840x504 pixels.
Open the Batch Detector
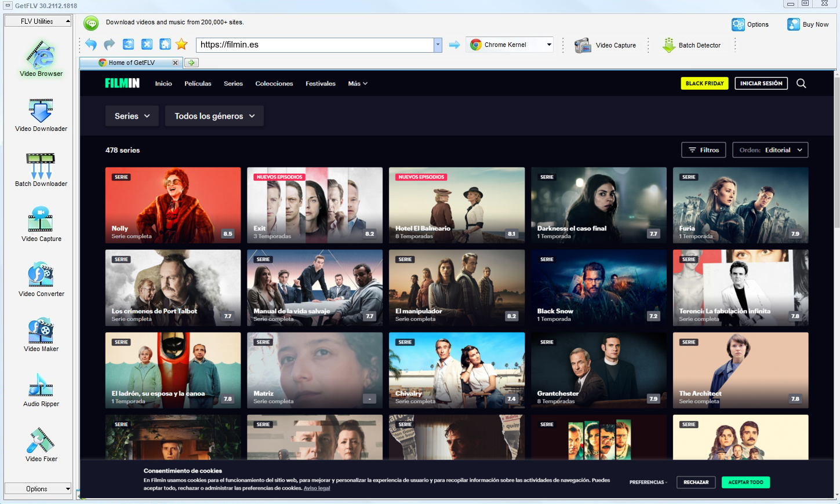[692, 45]
